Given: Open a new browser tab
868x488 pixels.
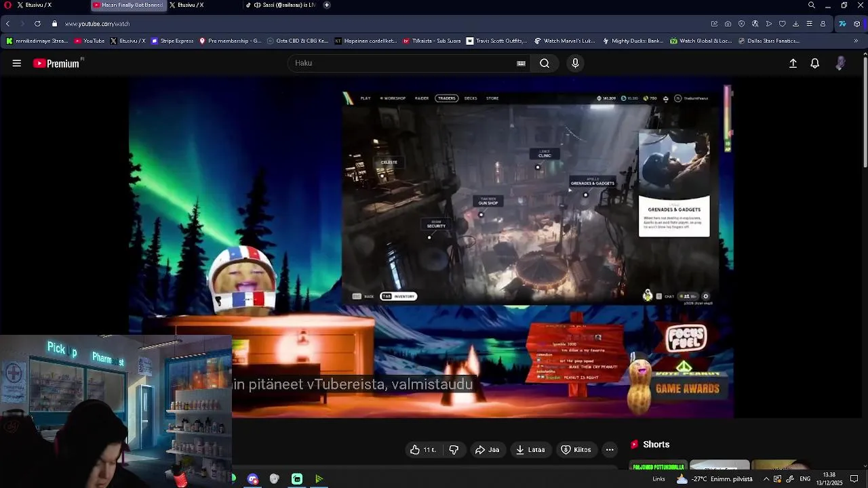Looking at the screenshot, I should coord(327,5).
